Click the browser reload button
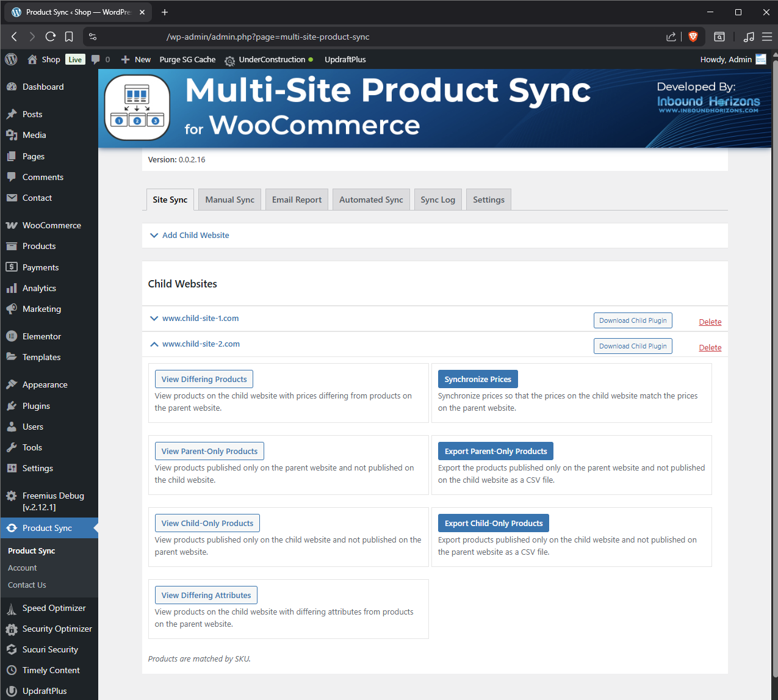The height and width of the screenshot is (700, 778). [51, 37]
